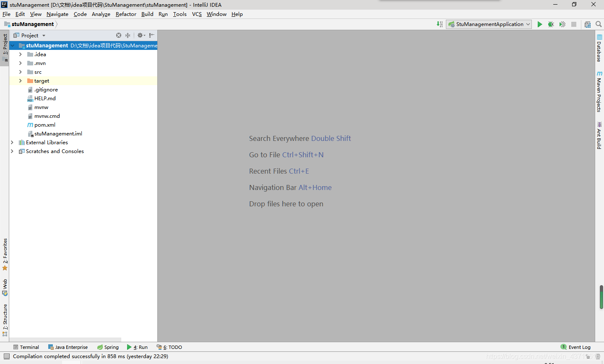
Task: Expand the src folder
Action: click(20, 72)
